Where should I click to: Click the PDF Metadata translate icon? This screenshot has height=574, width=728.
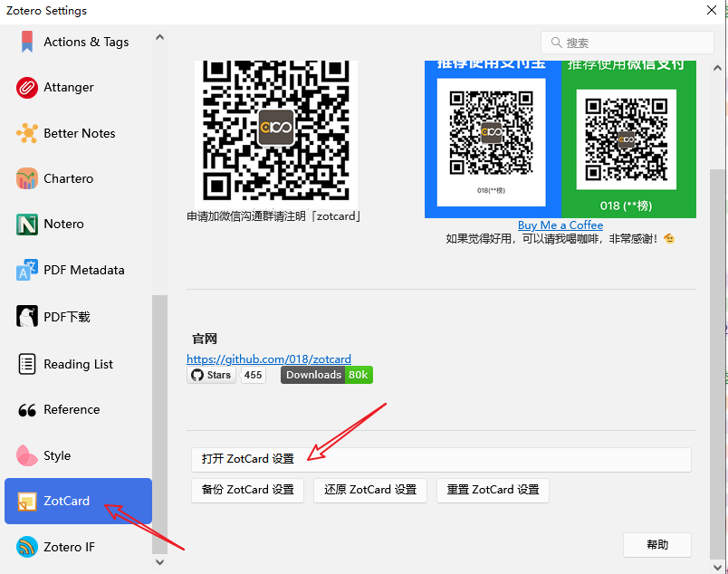tap(27, 270)
